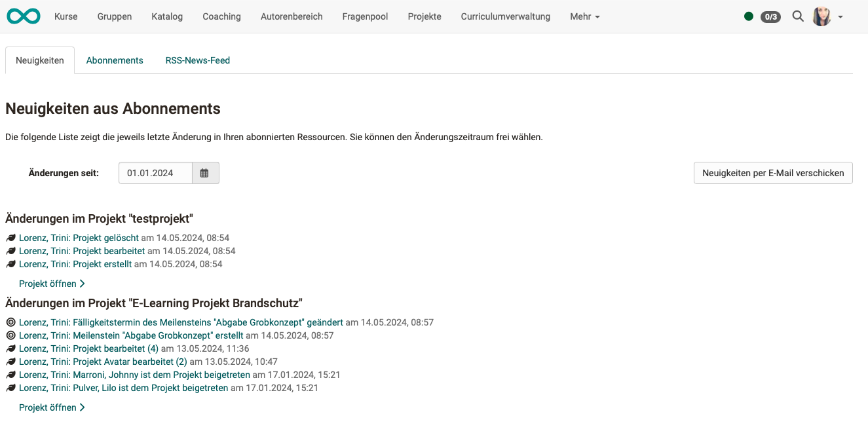
Task: Click the calendar icon beside the date field
Action: click(205, 172)
